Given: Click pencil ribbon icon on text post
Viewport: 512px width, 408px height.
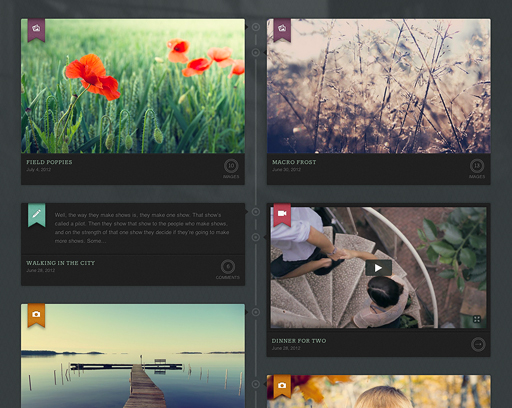Looking at the screenshot, I should coord(36,215).
